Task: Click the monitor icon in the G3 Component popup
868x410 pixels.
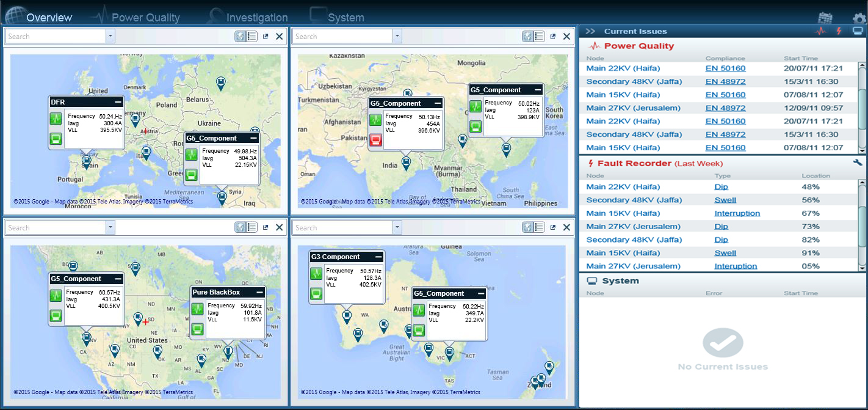Action: (x=316, y=294)
